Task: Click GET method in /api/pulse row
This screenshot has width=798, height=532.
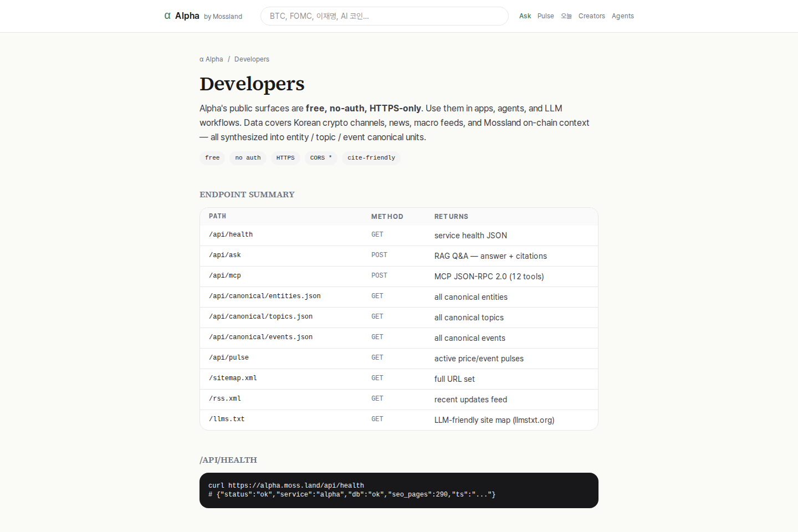Action: click(x=377, y=357)
